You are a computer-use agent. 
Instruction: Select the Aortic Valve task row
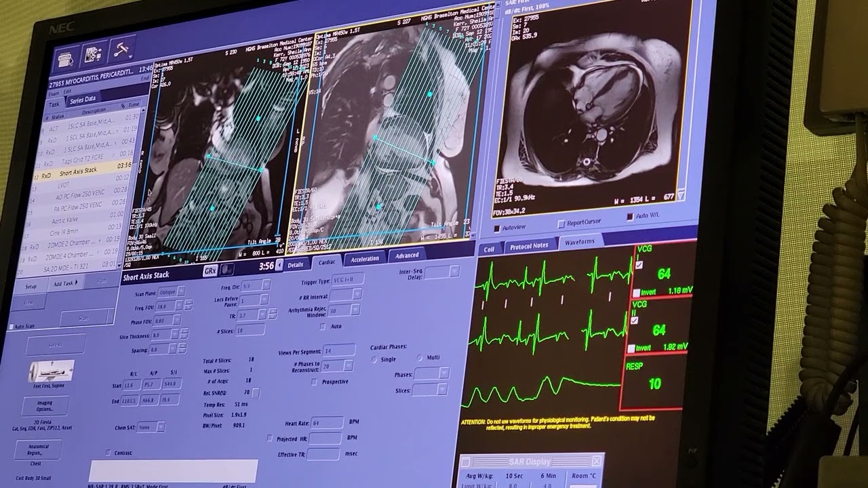tap(76, 220)
